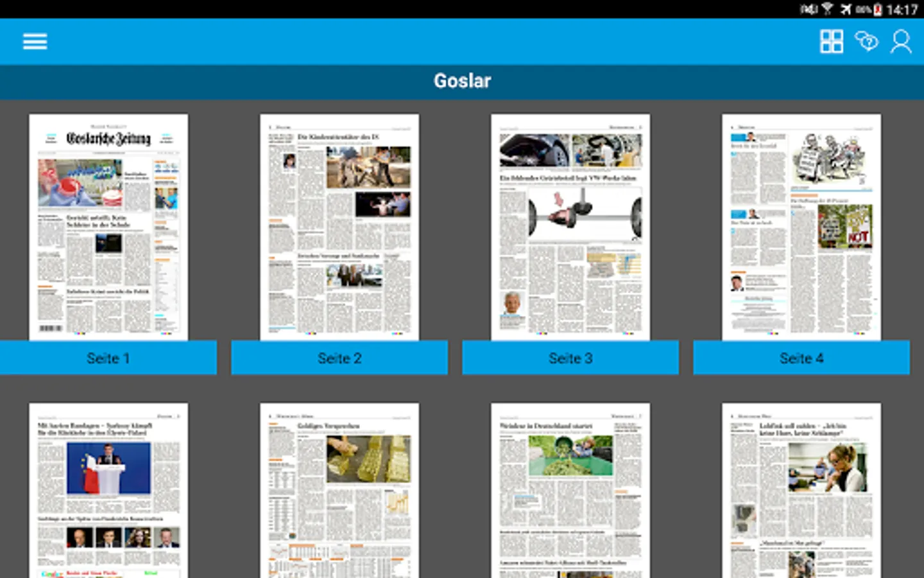Image resolution: width=924 pixels, height=578 pixels.
Task: Tap the battery indicator in status bar
Action: pyautogui.click(x=877, y=10)
